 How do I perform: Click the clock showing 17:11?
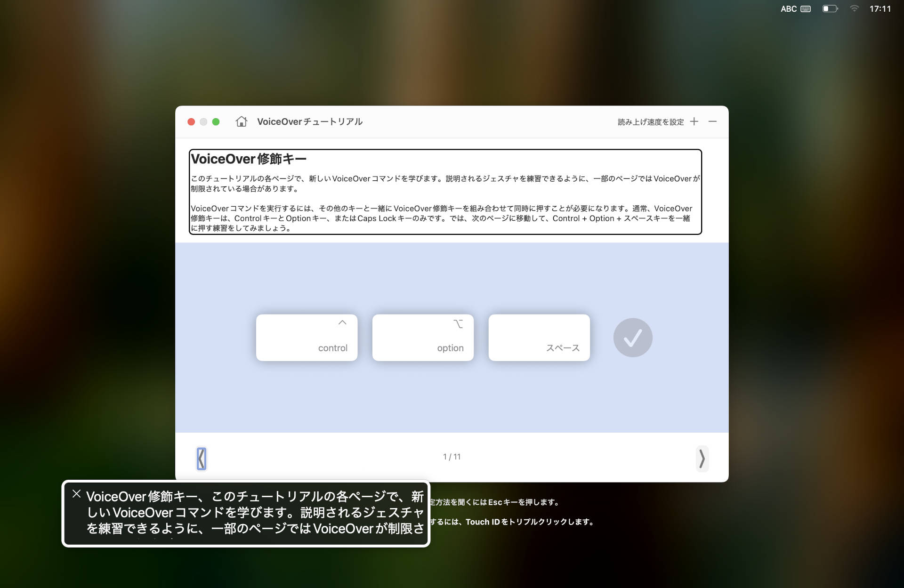click(880, 8)
